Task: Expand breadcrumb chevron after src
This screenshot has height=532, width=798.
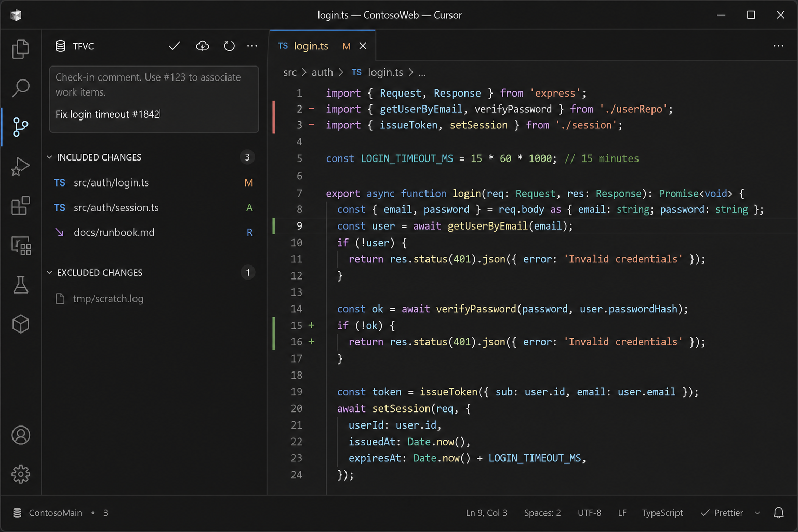Action: (x=304, y=72)
